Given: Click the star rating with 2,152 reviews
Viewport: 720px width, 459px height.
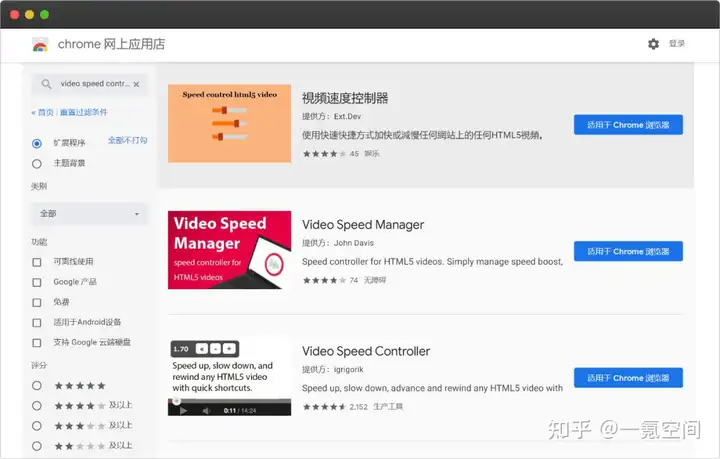Looking at the screenshot, I should click(x=324, y=407).
